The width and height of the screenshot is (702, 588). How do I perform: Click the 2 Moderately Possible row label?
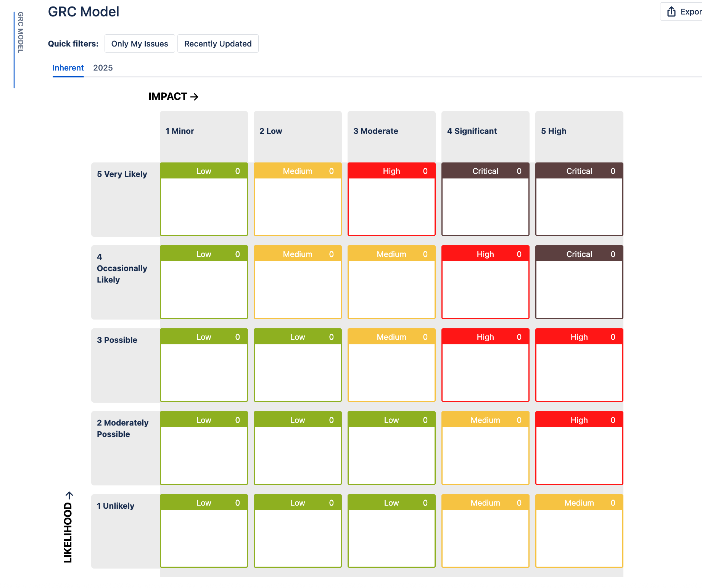(x=126, y=448)
